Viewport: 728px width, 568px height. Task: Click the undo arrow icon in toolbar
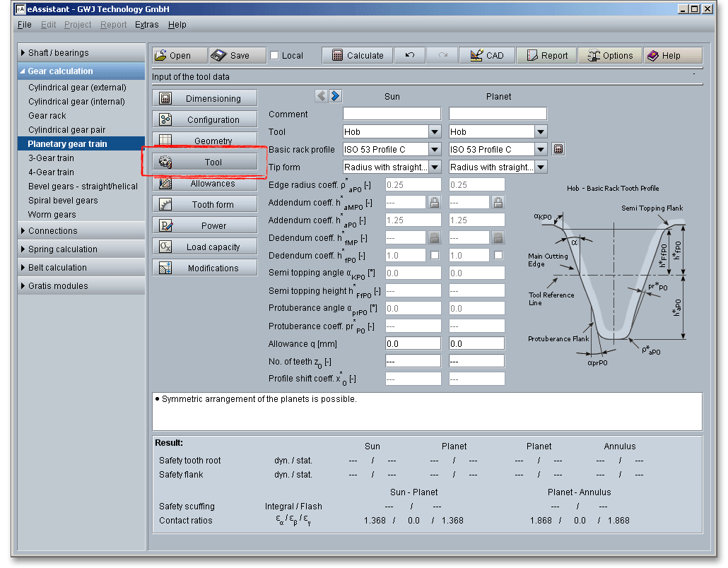410,56
